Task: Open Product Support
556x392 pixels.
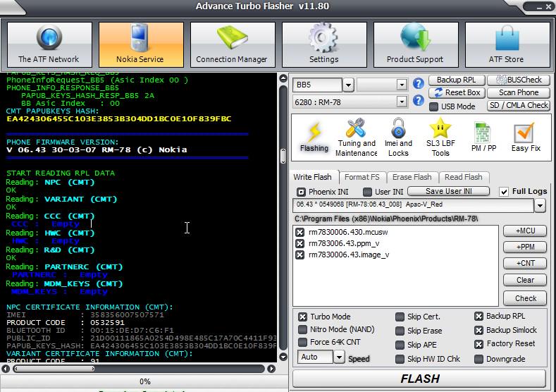Action: tap(416, 44)
